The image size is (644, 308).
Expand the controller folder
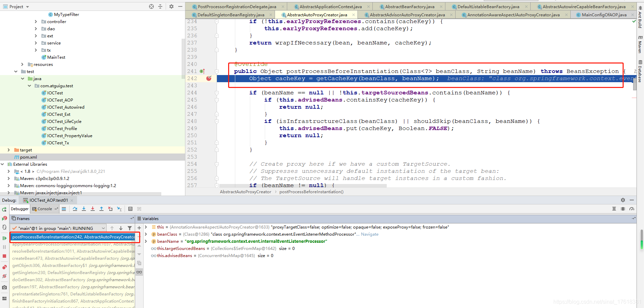[36, 21]
